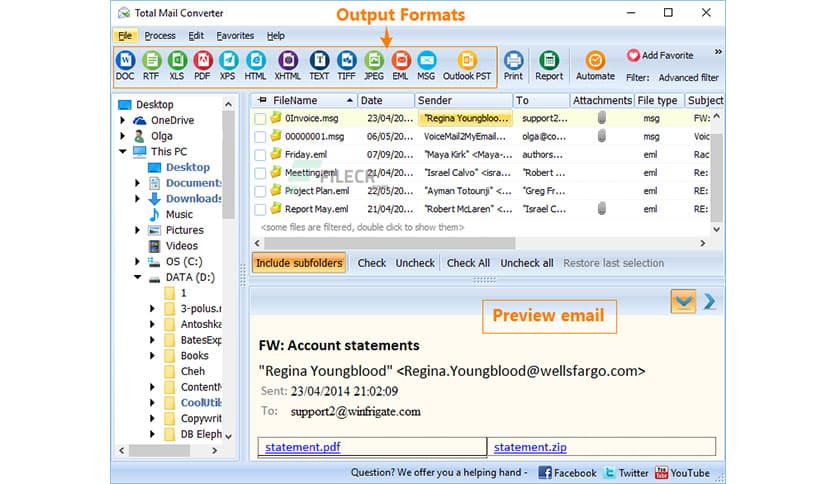The height and width of the screenshot is (484, 836).
Task: Collapse DATA (D:) drive node
Action: pos(138,277)
